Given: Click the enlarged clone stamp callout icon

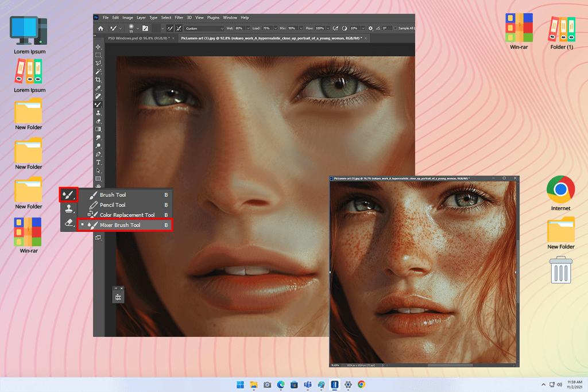Looking at the screenshot, I should point(69,209).
